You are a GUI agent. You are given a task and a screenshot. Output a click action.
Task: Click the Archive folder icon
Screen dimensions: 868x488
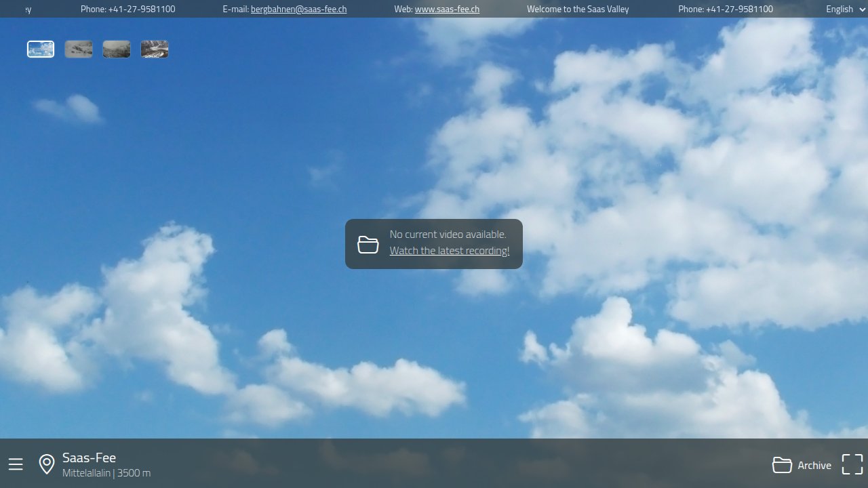[782, 465]
